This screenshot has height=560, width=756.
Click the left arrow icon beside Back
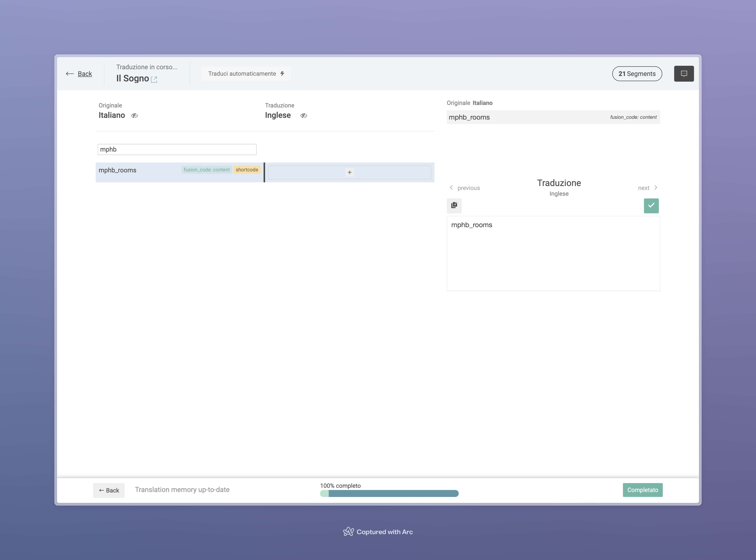(x=70, y=74)
